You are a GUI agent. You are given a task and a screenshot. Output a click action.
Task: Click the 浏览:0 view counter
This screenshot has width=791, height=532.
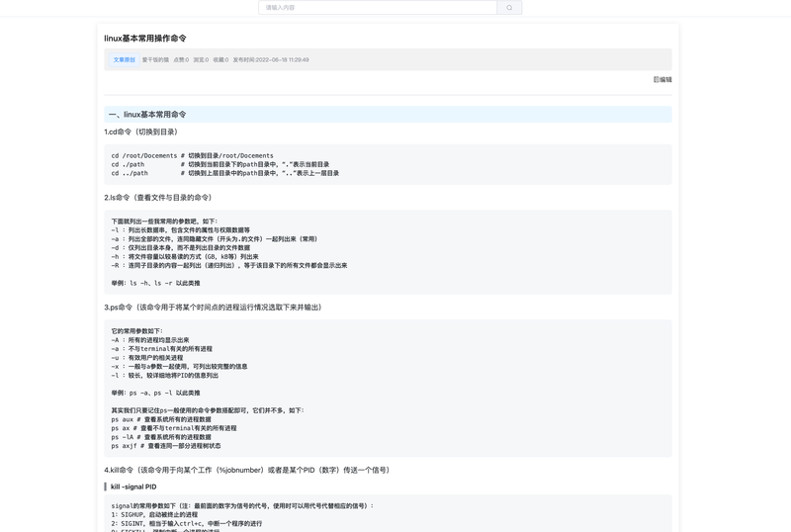point(201,59)
